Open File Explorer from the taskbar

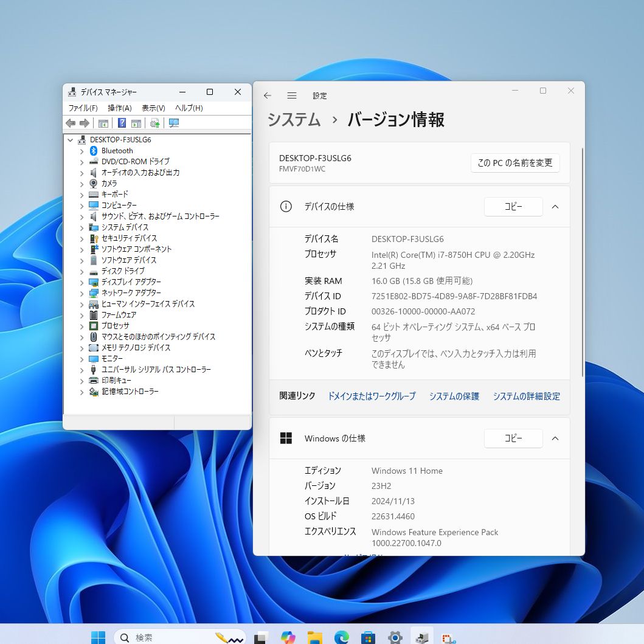tap(314, 637)
